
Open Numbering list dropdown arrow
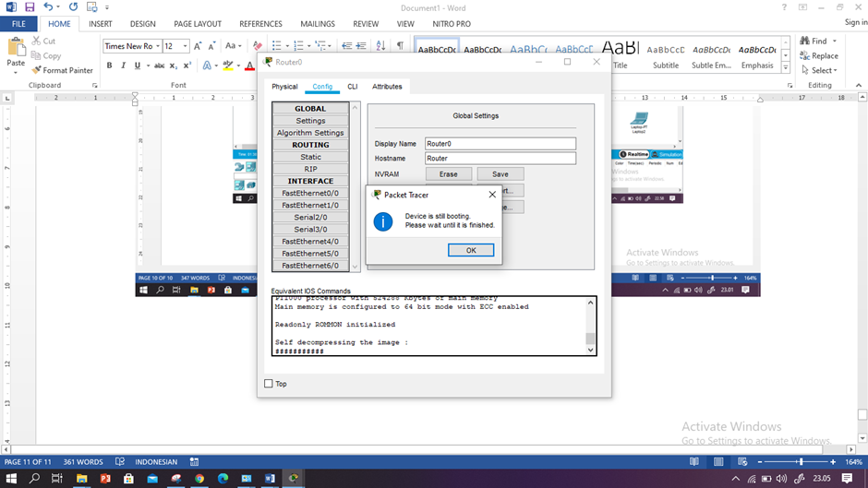[309, 46]
